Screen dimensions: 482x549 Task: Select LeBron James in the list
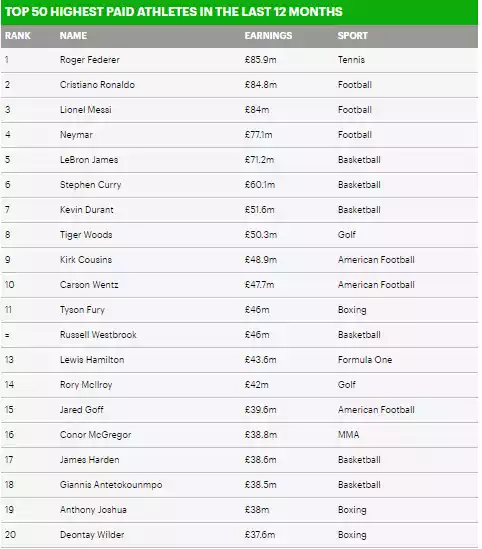click(x=89, y=160)
